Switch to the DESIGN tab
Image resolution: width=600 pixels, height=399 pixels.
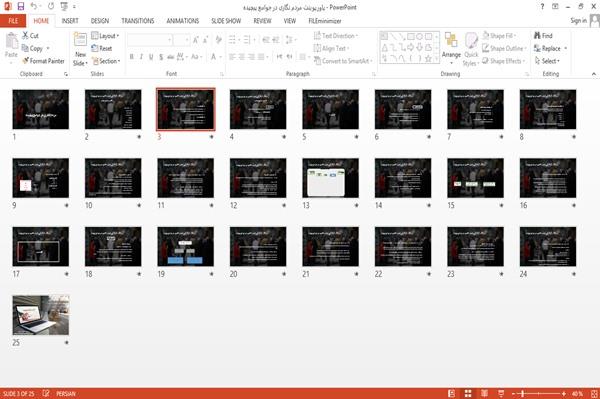point(100,21)
